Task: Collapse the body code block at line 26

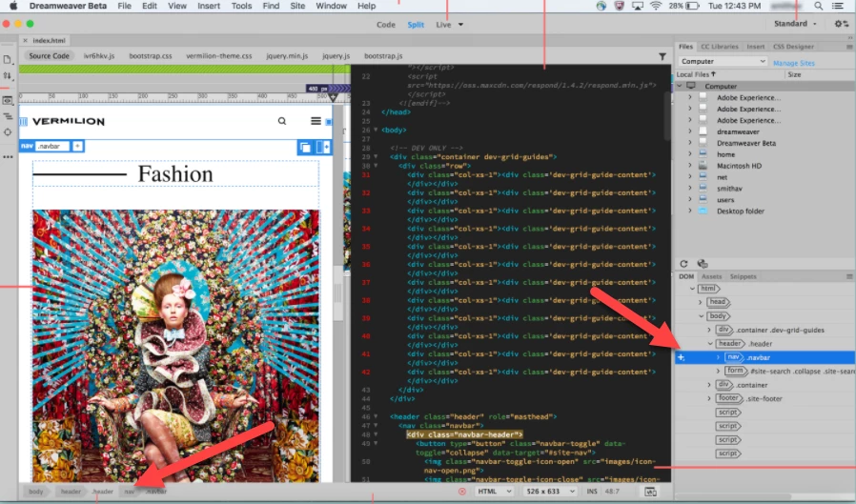Action: pyautogui.click(x=376, y=130)
